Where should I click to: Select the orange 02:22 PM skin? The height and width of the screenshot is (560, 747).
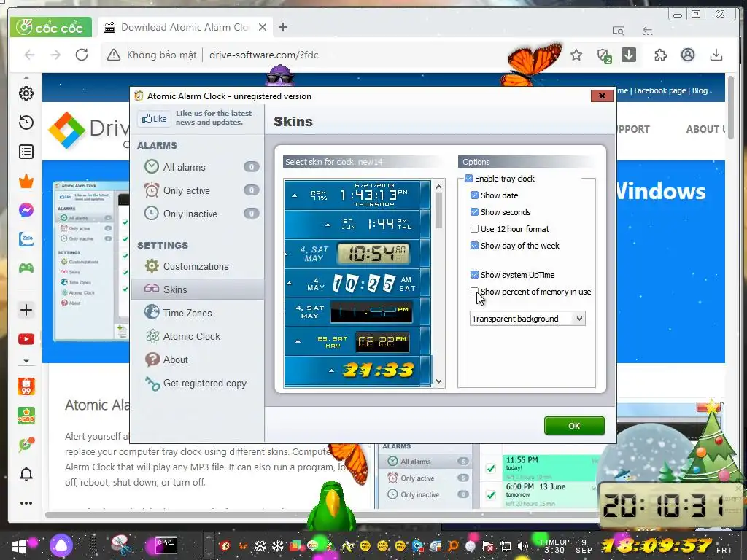(x=357, y=341)
